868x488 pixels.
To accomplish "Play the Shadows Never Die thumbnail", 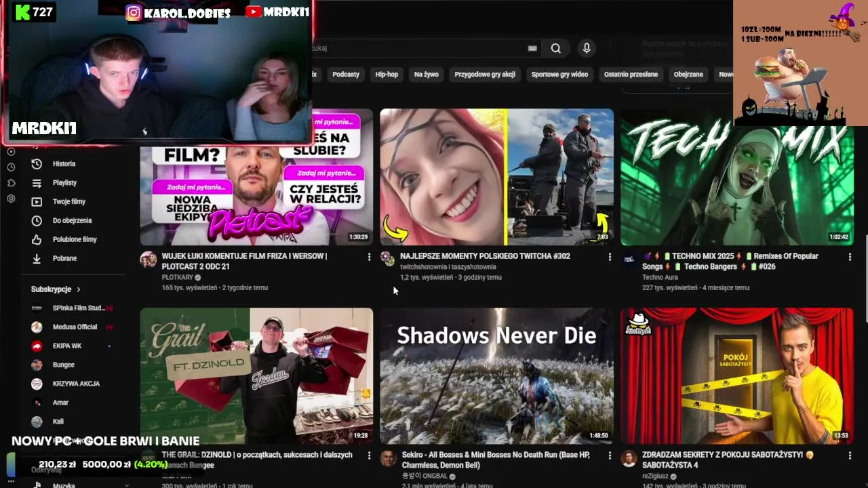I will click(x=497, y=376).
